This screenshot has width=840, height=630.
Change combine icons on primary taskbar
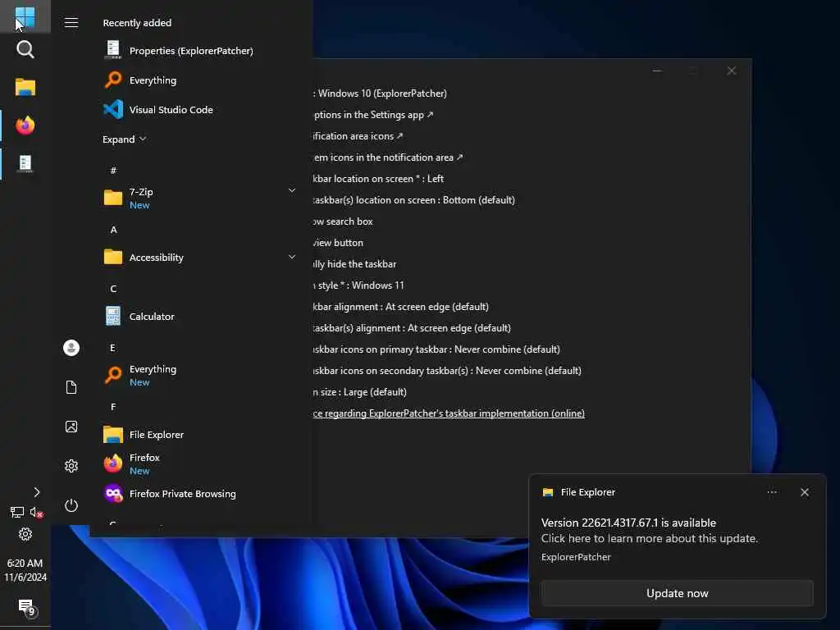pyautogui.click(x=437, y=349)
